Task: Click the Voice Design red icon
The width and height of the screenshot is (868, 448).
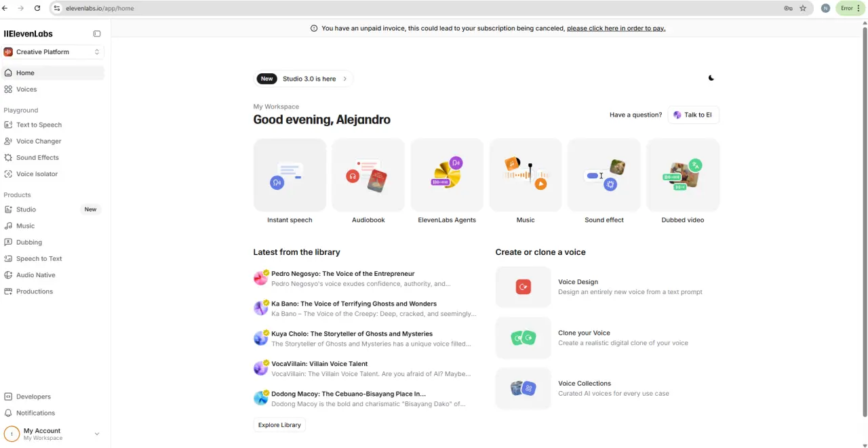Action: pyautogui.click(x=523, y=287)
